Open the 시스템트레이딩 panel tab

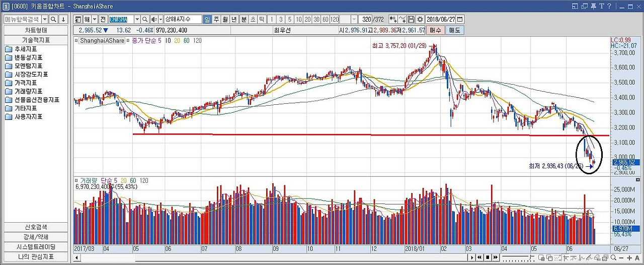coord(35,247)
